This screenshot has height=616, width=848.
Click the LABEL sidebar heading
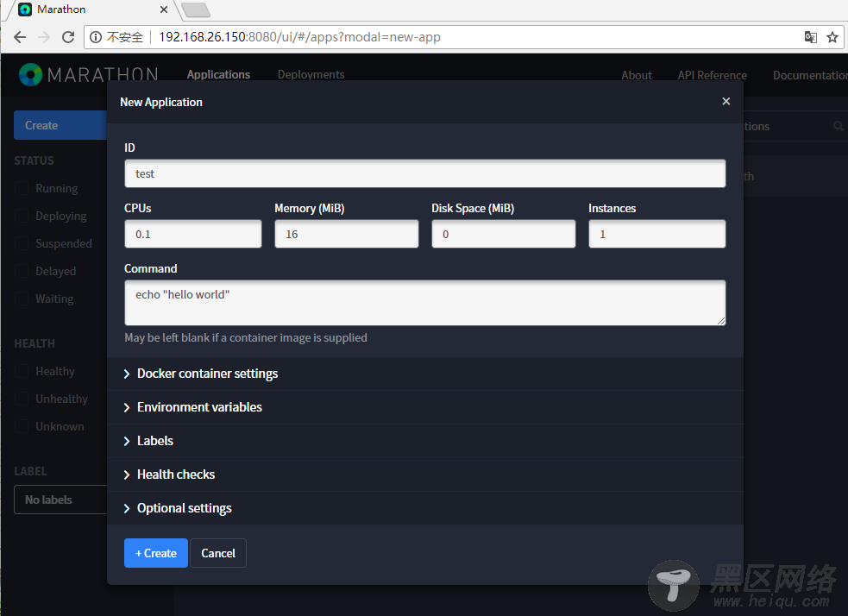click(x=30, y=471)
